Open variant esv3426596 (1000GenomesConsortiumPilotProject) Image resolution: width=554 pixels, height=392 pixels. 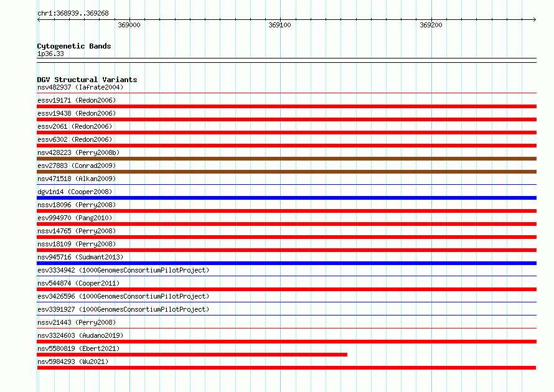pos(123,296)
